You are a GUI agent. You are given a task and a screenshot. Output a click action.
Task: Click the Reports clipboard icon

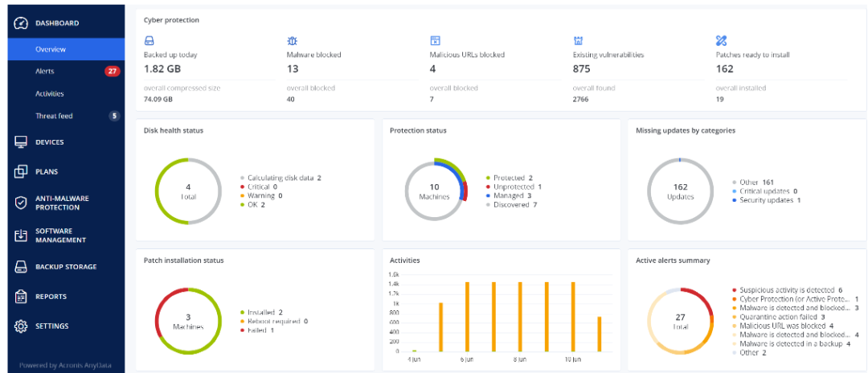(x=22, y=297)
